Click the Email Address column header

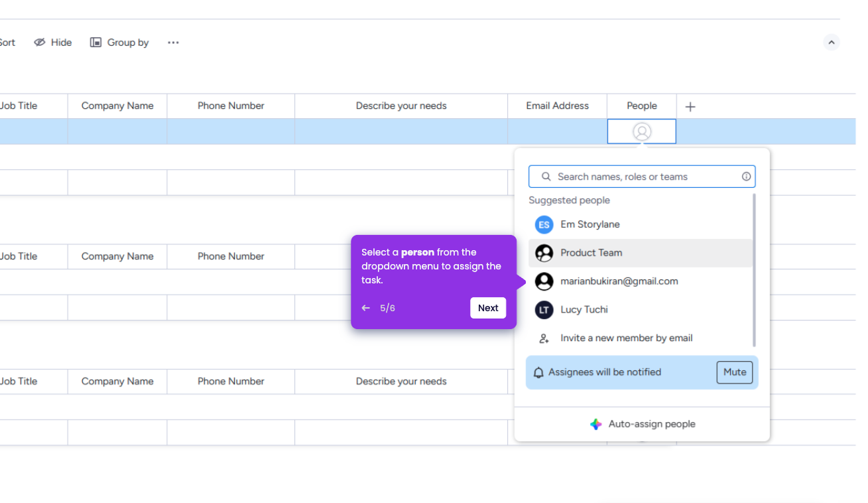point(558,106)
